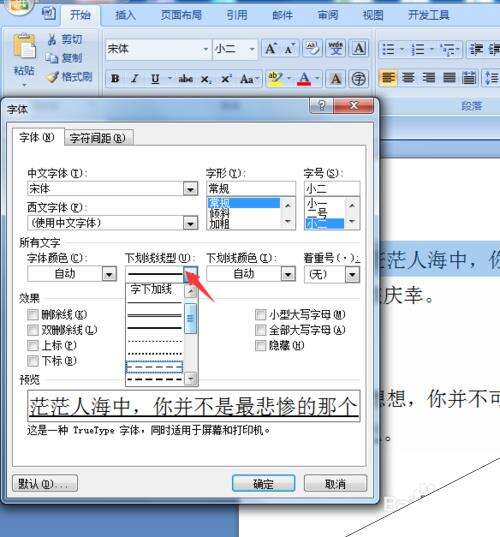Select the dashed underline style in list
500x537 pixels.
click(x=154, y=367)
